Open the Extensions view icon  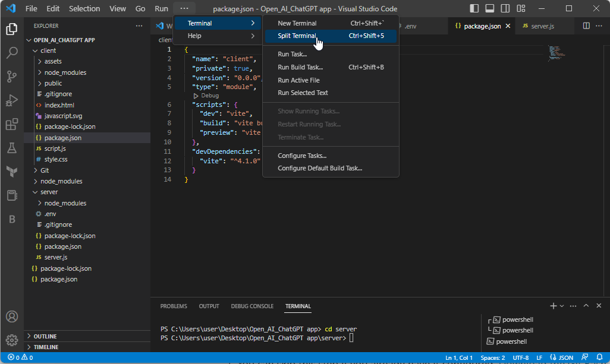pyautogui.click(x=12, y=124)
